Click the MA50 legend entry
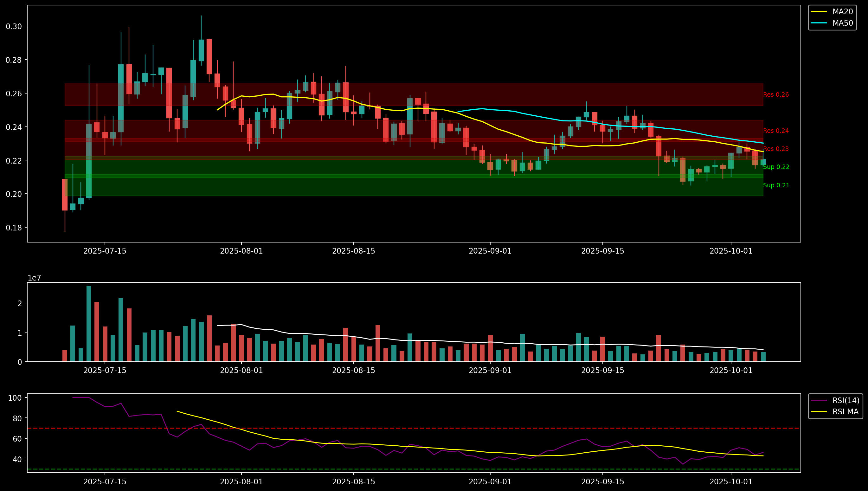868x491 pixels. (842, 23)
